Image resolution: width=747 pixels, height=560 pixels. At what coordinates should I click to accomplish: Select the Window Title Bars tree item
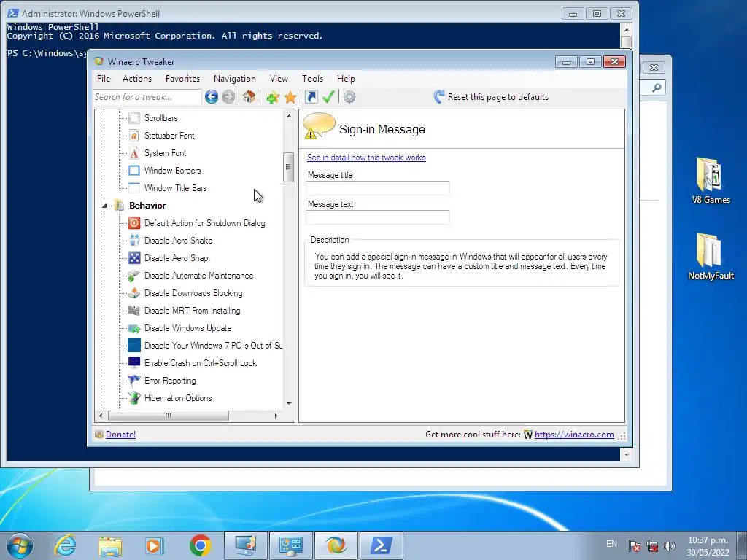175,188
